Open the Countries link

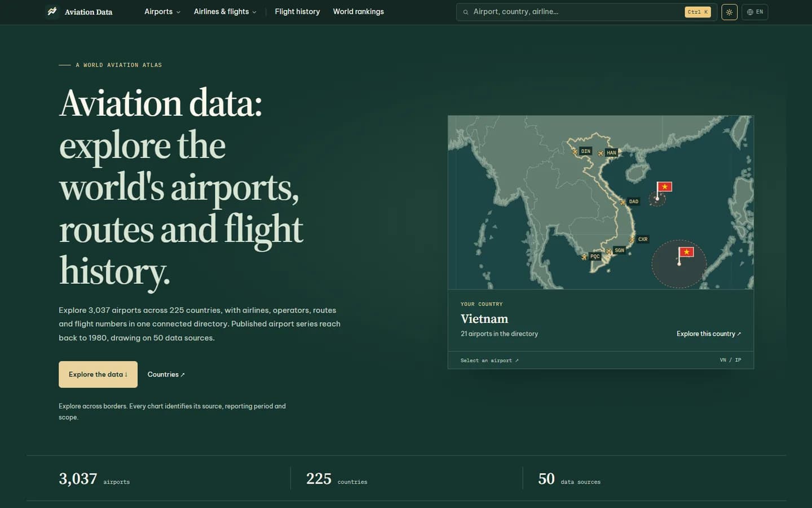coord(166,374)
